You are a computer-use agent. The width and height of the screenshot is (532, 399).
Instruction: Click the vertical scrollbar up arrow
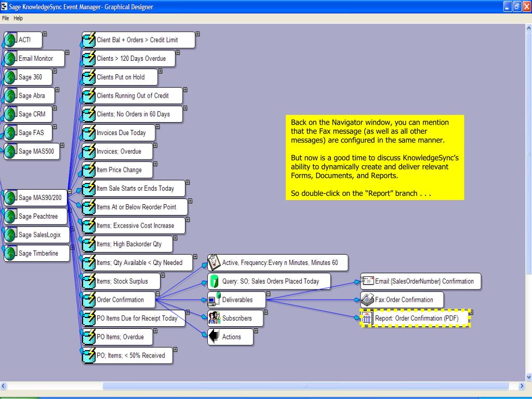(528, 29)
